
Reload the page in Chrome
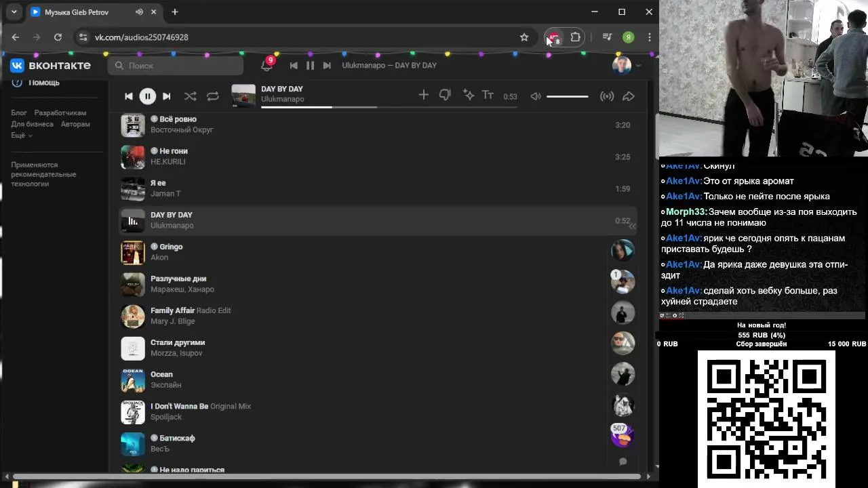[x=58, y=37]
